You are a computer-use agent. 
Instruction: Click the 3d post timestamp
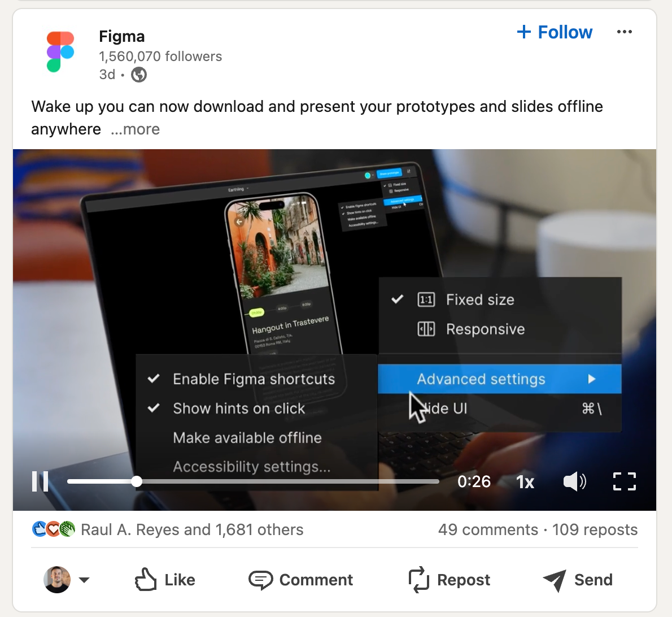tap(107, 75)
